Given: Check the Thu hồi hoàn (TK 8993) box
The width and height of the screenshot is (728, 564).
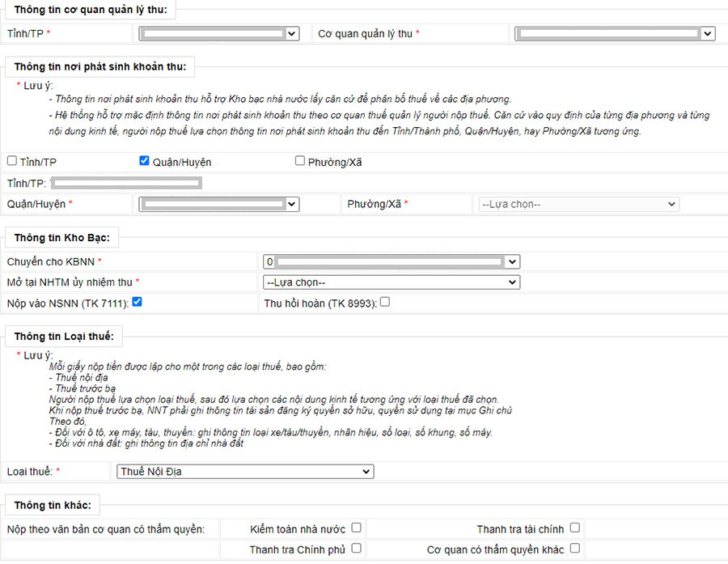Looking at the screenshot, I should (x=385, y=303).
